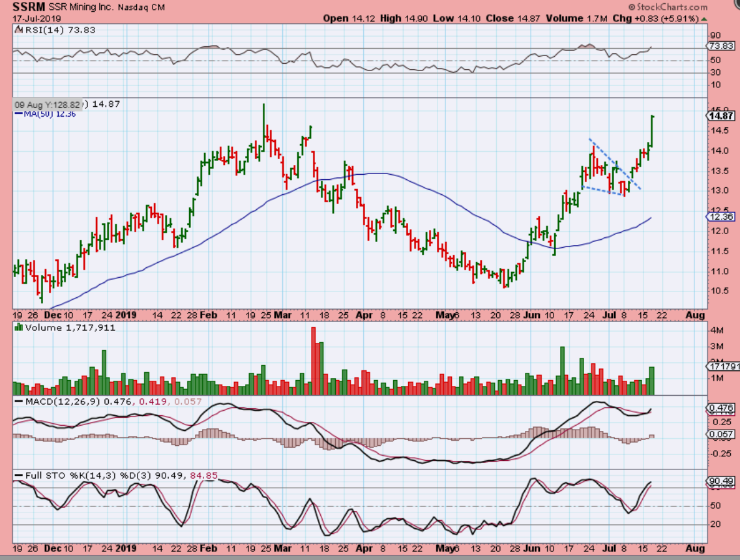Click the MA(50) 12.36 legend text
This screenshot has height=560, width=740.
coord(50,114)
